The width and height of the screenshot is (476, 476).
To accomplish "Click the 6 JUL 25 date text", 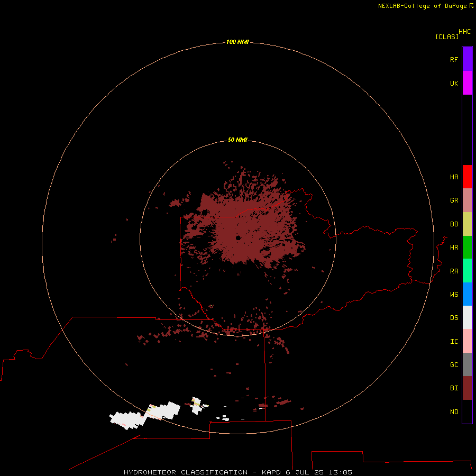I will tap(305, 472).
